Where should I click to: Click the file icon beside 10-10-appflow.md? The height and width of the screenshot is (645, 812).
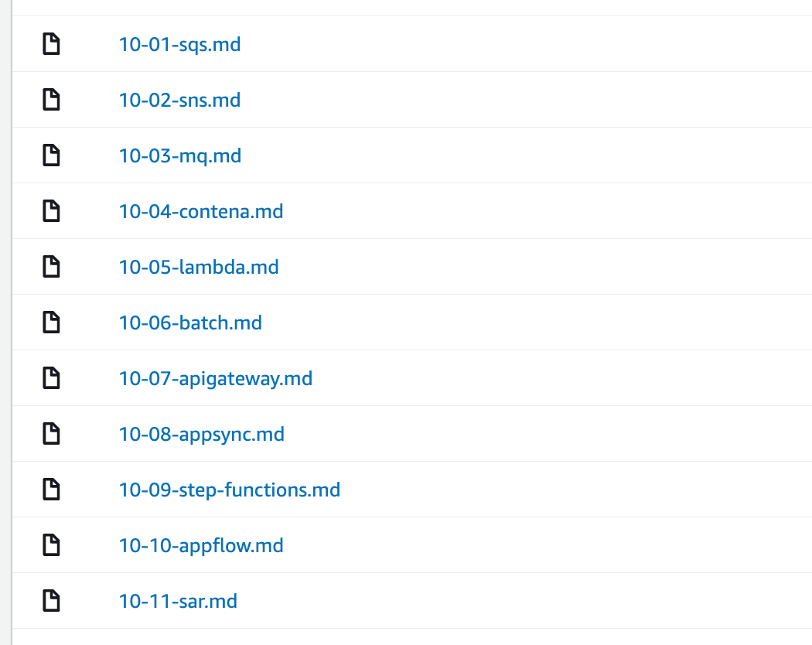click(51, 545)
